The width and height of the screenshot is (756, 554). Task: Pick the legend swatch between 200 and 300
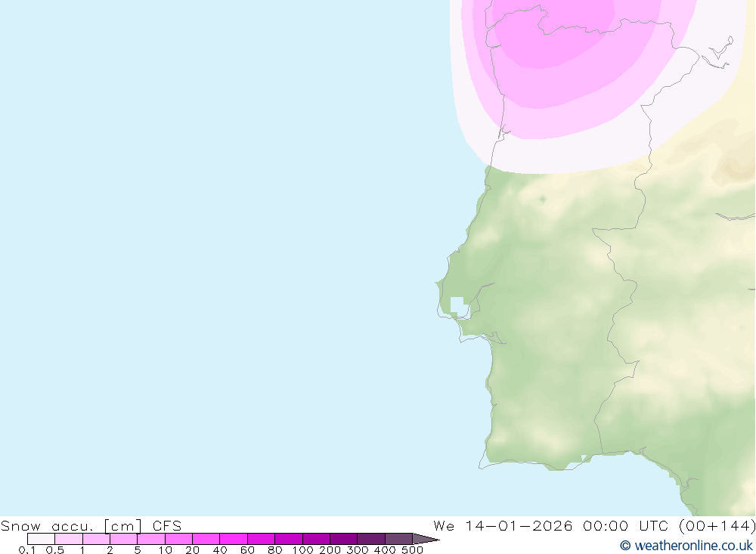click(x=344, y=539)
